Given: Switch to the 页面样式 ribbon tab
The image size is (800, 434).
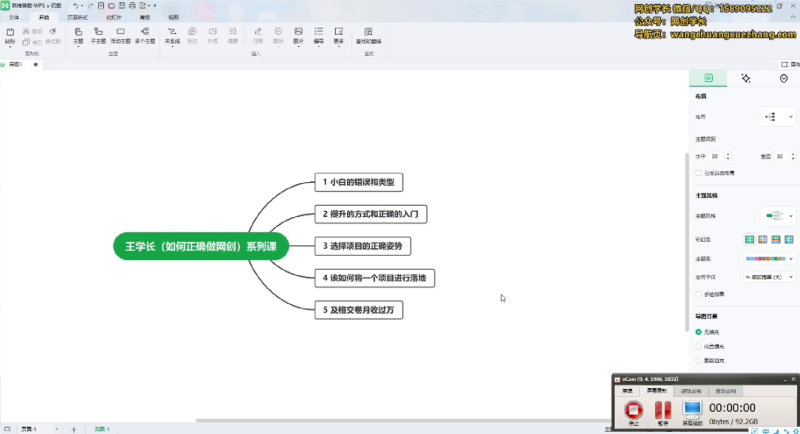Looking at the screenshot, I should click(x=78, y=18).
